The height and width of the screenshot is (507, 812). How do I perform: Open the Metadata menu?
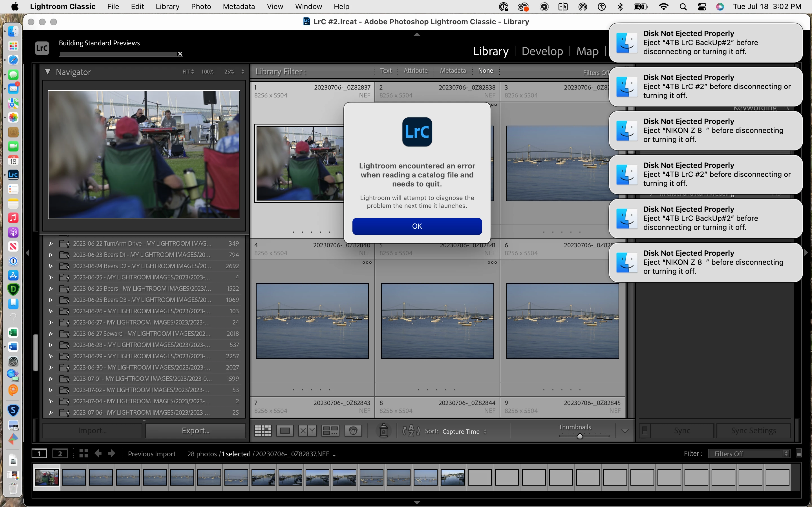(x=239, y=6)
